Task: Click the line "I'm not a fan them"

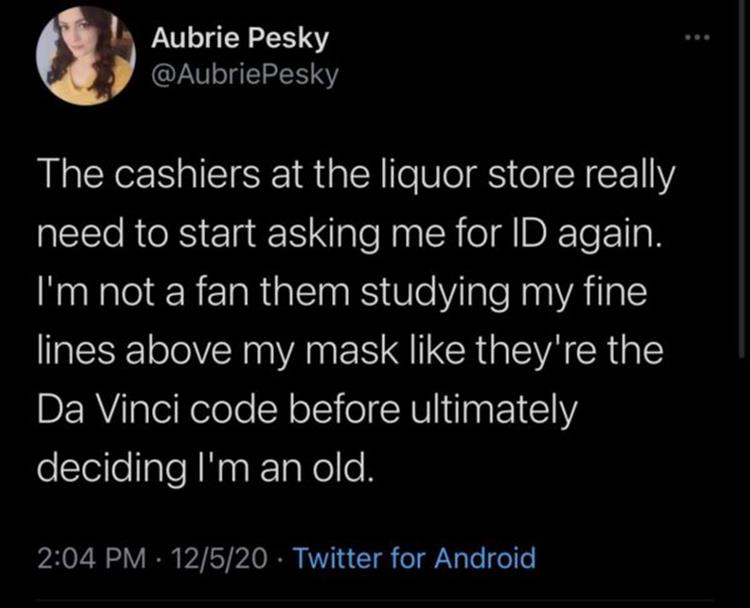Action: (x=342, y=293)
